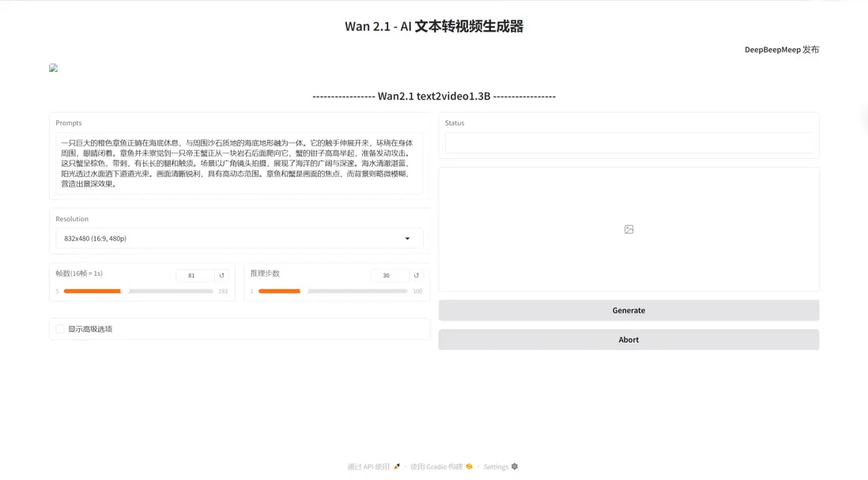868x480 pixels.
Task: Click the 帧数 number input showing 81
Action: click(195, 275)
